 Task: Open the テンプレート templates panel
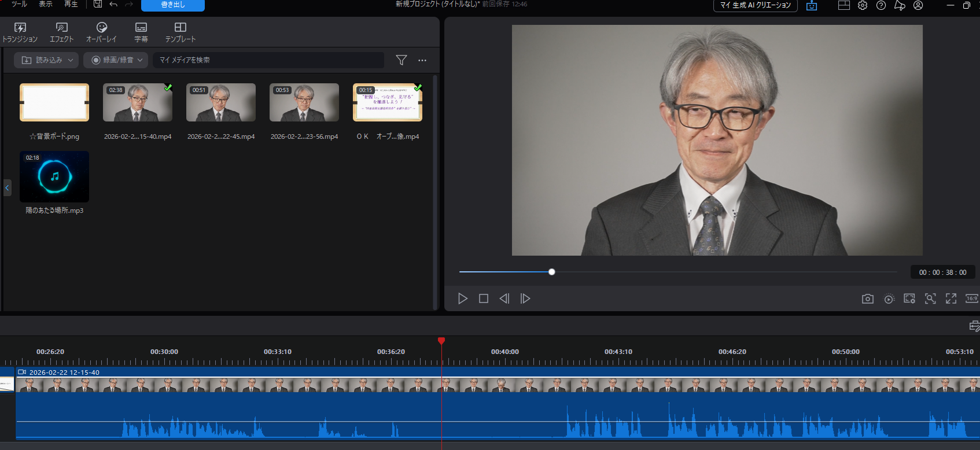pos(180,32)
